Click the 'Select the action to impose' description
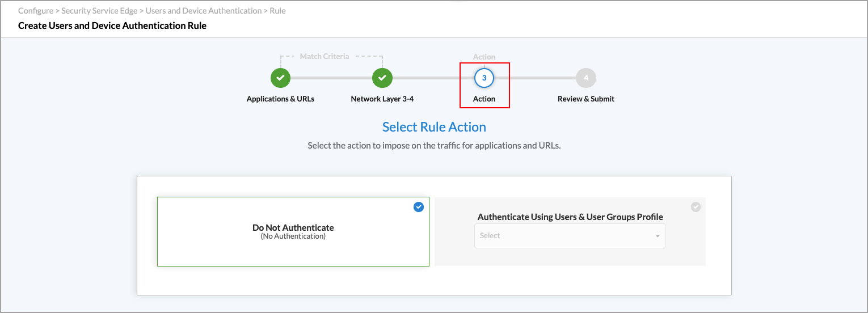Screen dimensions: 868x313 click(x=434, y=145)
